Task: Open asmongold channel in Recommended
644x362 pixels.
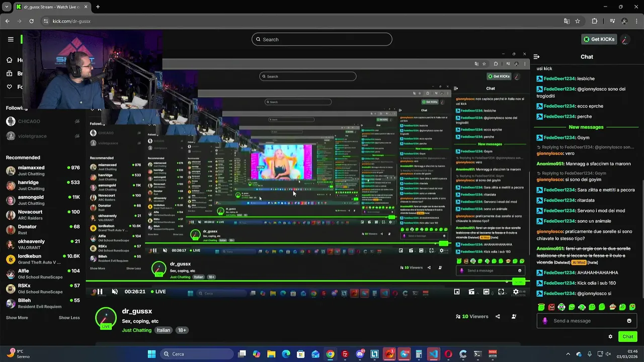Action: [x=43, y=200]
